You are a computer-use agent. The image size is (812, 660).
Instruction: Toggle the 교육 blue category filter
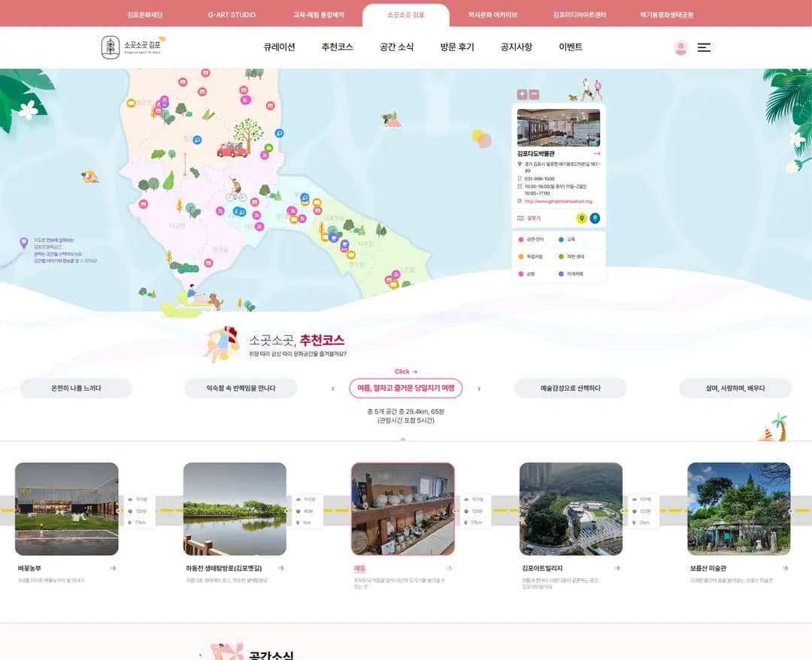point(567,240)
